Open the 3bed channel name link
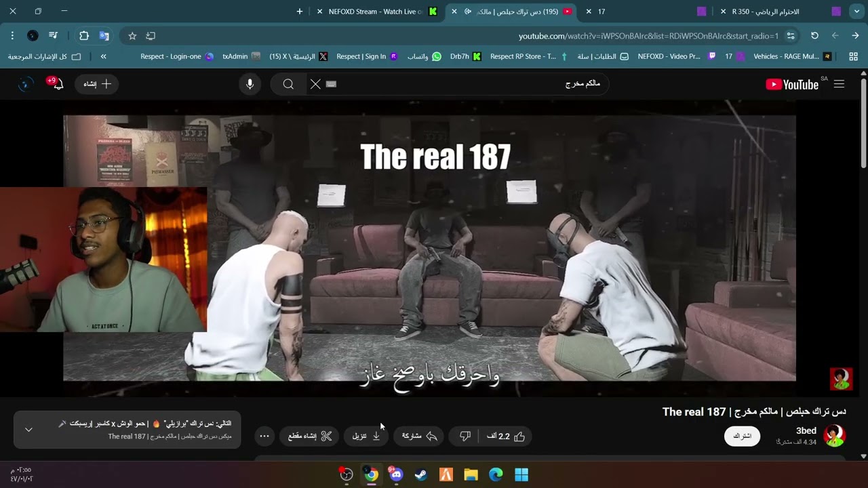 806,431
